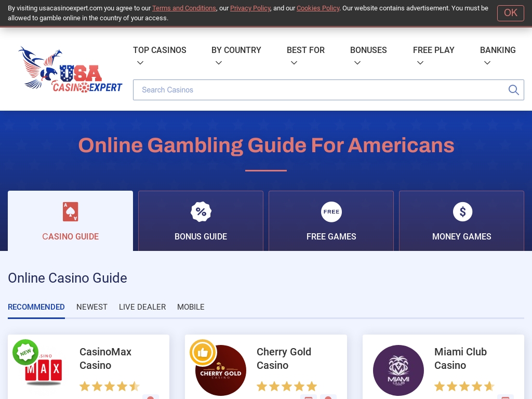The height and width of the screenshot is (399, 532).
Task: Open the Privacy Policy link
Action: pos(250,8)
